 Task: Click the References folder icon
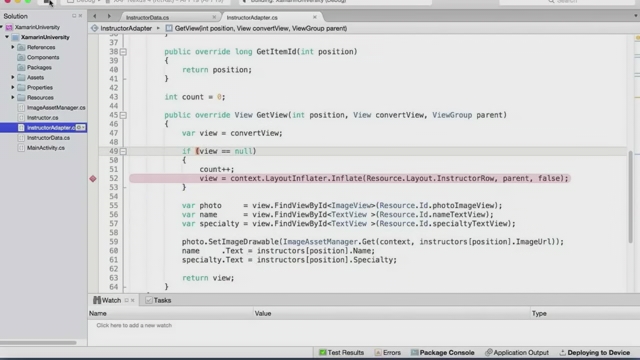[x=21, y=47]
